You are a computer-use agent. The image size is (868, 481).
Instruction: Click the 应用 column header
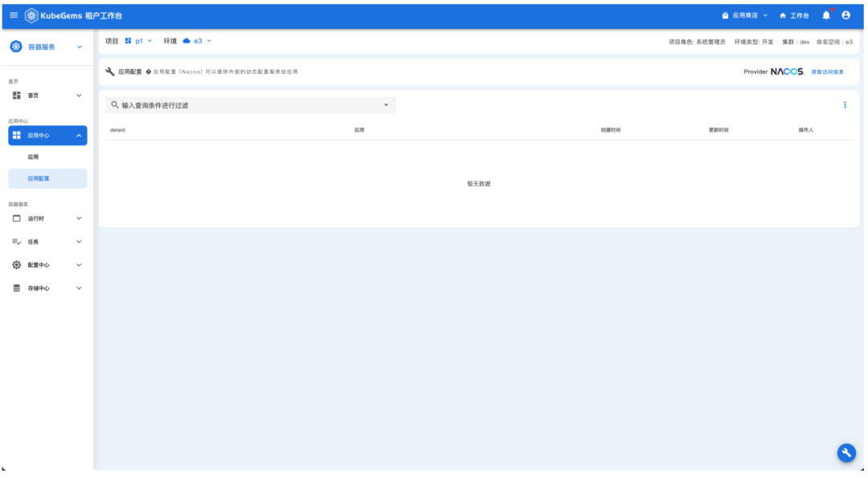[x=359, y=130]
